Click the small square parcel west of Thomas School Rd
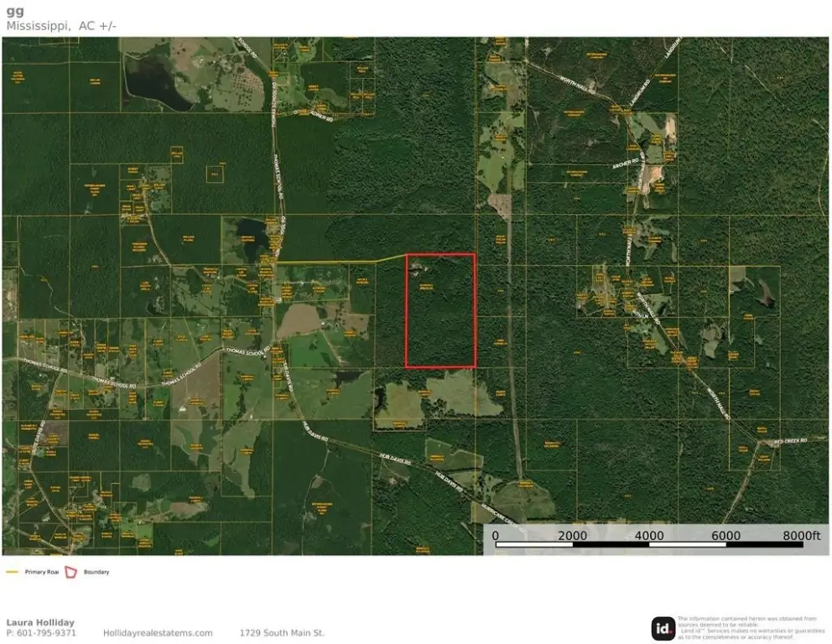This screenshot has height=644, width=832. (216, 173)
